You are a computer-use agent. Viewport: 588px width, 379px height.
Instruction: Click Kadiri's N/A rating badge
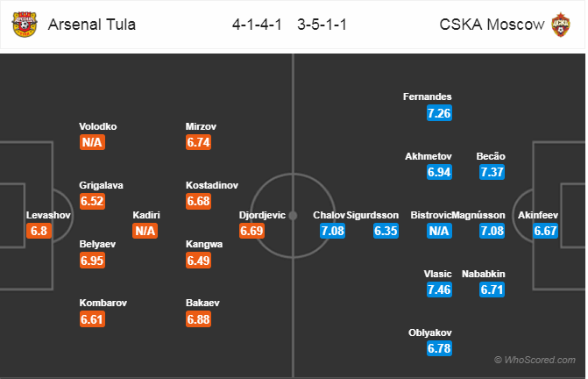tap(145, 232)
